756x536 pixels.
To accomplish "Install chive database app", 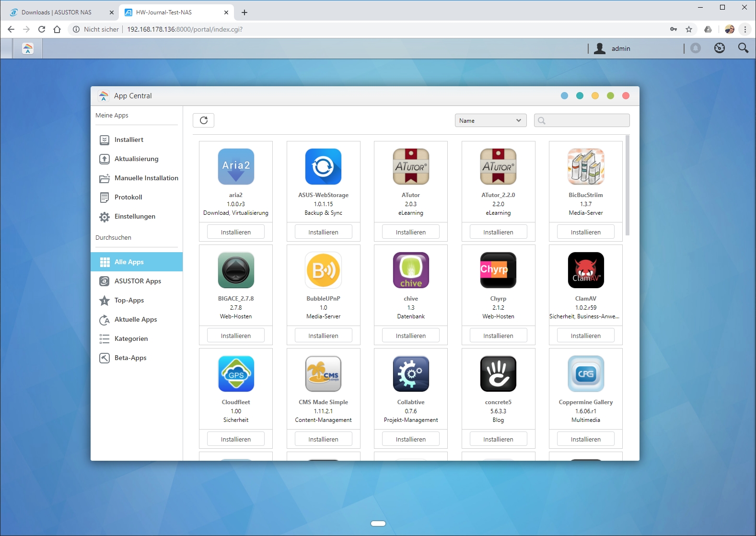I will coord(411,336).
